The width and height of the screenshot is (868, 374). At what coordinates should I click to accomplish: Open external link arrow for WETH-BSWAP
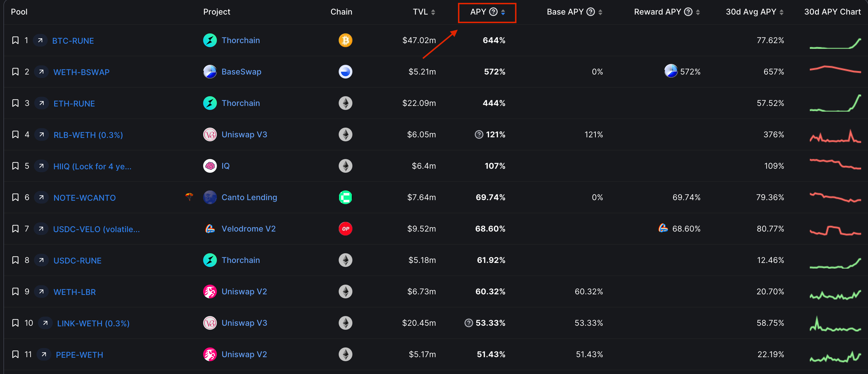pyautogui.click(x=41, y=72)
